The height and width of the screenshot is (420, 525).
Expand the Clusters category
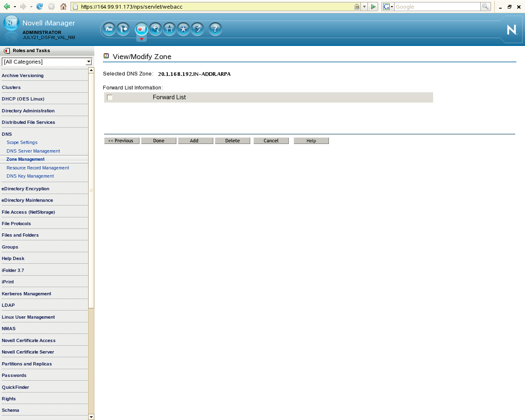coord(11,87)
